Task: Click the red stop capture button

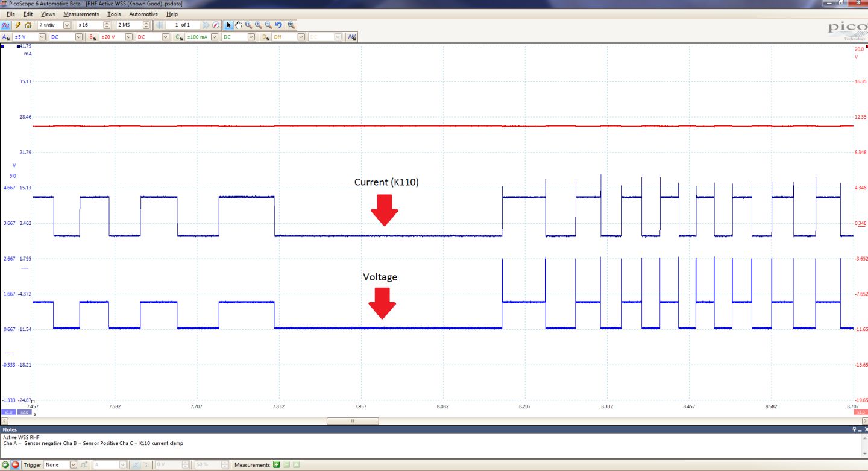Action: (16, 465)
